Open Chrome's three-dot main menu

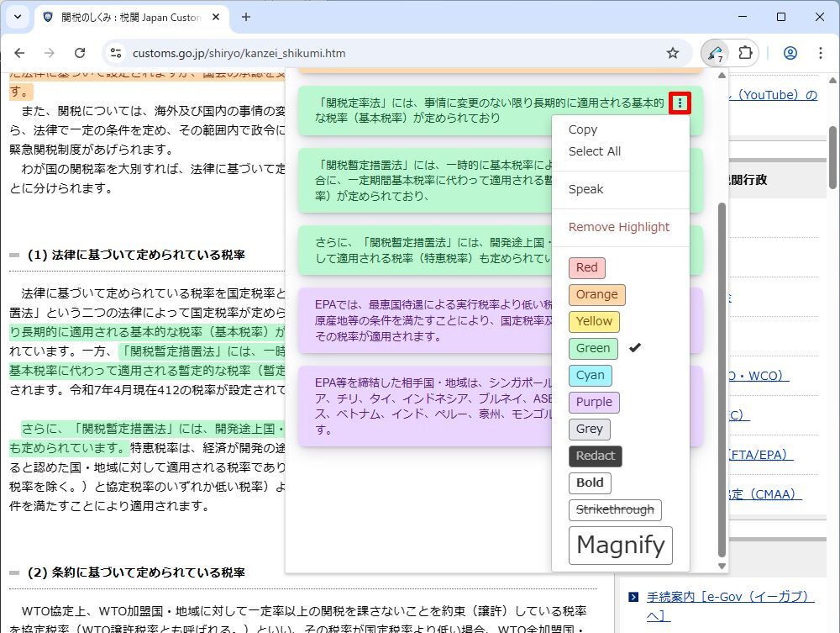pos(820,53)
